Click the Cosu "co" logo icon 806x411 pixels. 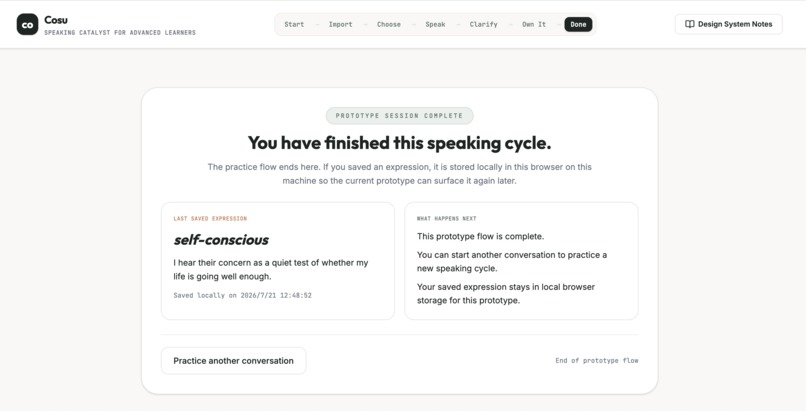point(27,24)
